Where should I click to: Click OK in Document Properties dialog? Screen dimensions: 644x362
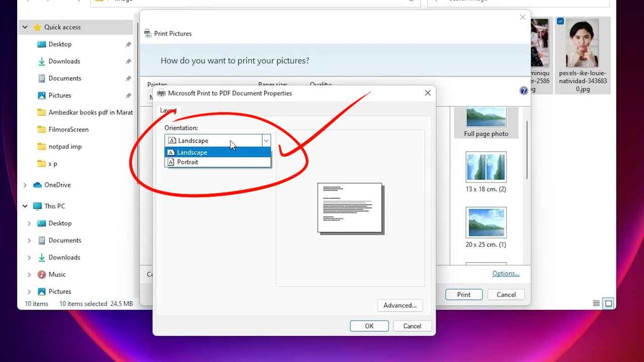click(369, 326)
